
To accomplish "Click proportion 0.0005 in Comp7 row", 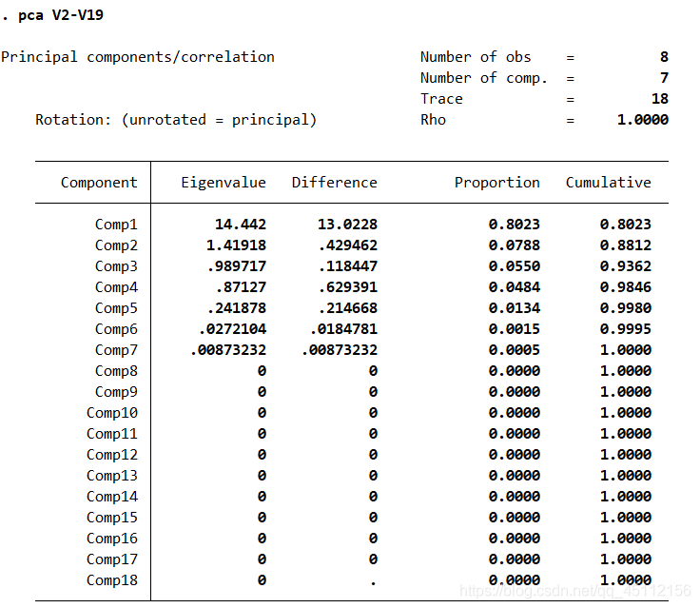I will pyautogui.click(x=515, y=350).
